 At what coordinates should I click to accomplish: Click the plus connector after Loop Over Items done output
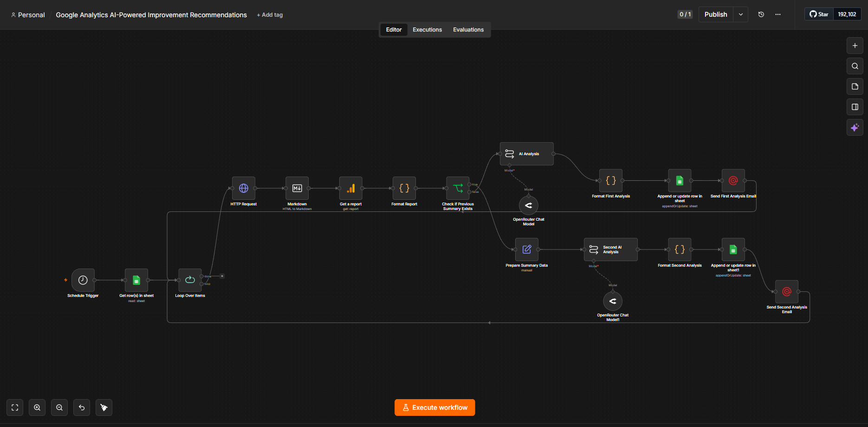coord(222,276)
